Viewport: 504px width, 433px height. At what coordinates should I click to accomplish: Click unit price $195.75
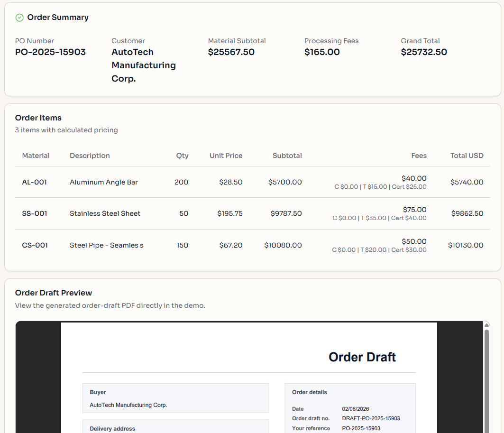click(230, 213)
